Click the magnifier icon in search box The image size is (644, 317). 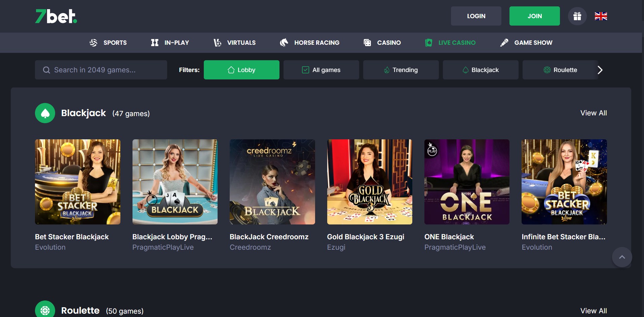pyautogui.click(x=46, y=70)
